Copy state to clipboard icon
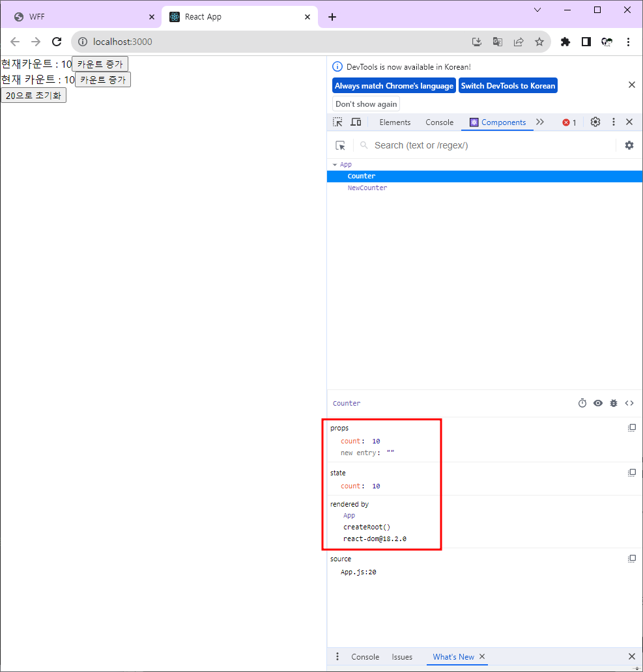This screenshot has height=672, width=643. coord(631,473)
